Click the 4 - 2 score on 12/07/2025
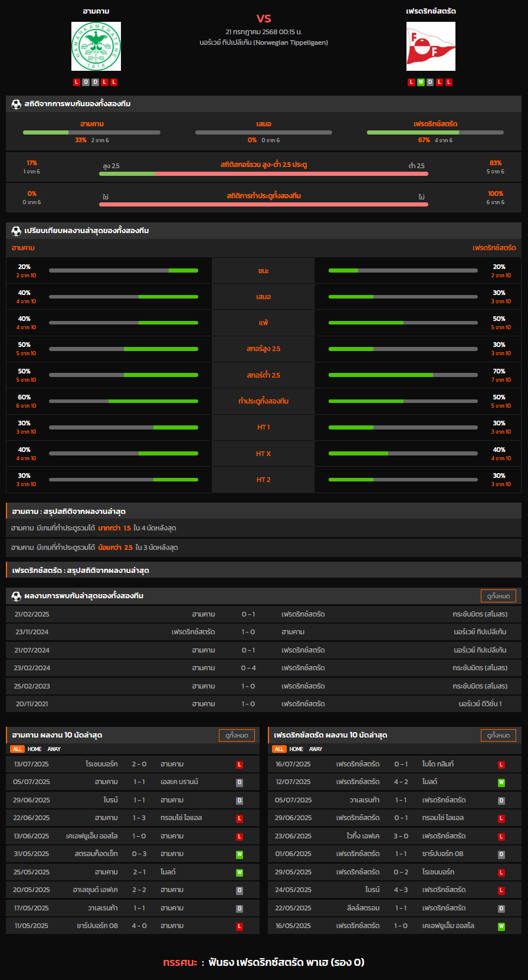Screen dimensions: 528x980 click(401, 782)
